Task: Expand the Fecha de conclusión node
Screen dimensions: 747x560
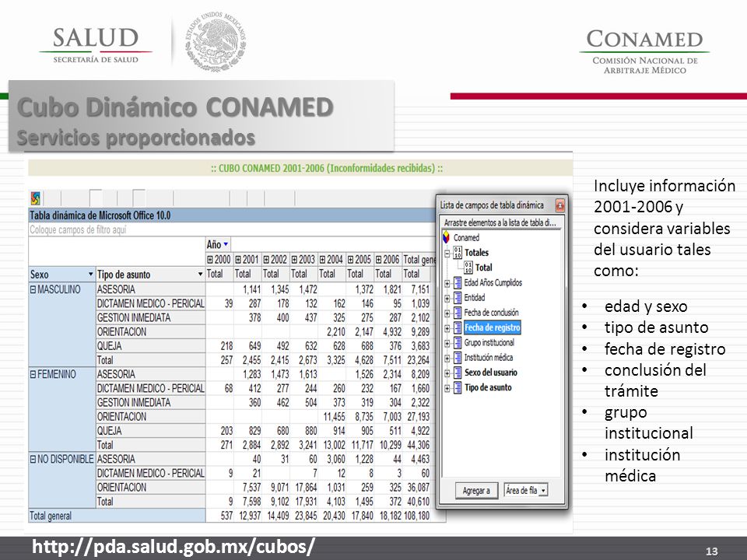Action: [447, 313]
